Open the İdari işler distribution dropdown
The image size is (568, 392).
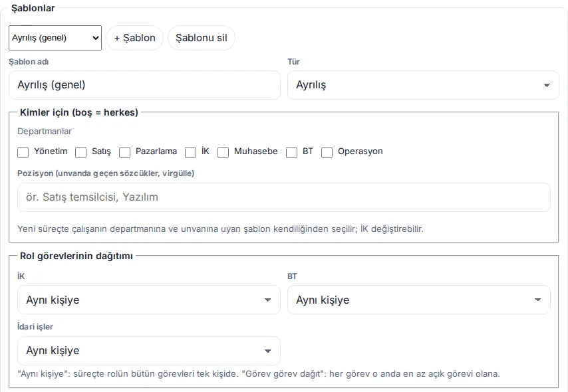pos(149,351)
